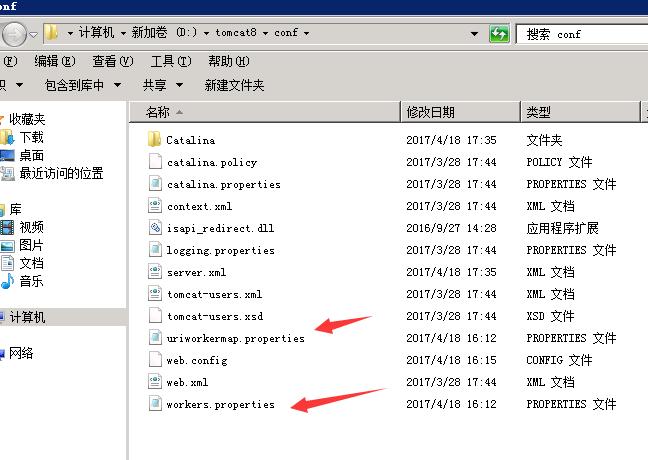Open the Videos library in sidebar
Screen dimensions: 648x460
click(31, 227)
